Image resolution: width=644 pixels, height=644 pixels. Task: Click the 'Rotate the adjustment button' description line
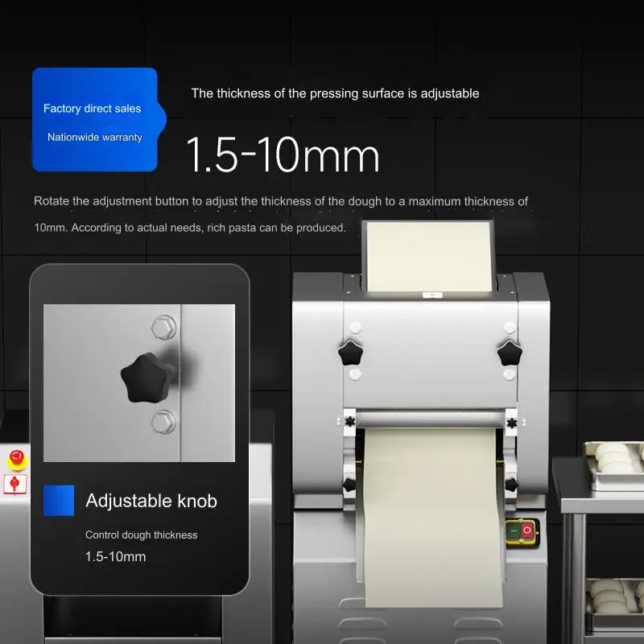coord(281,200)
